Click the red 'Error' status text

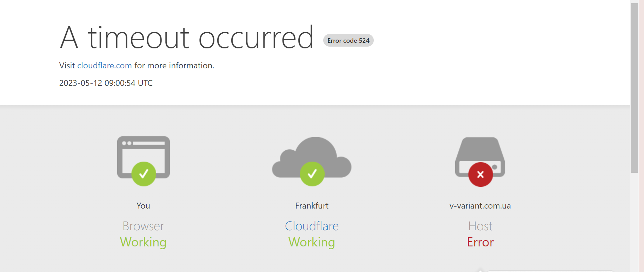pyautogui.click(x=480, y=242)
